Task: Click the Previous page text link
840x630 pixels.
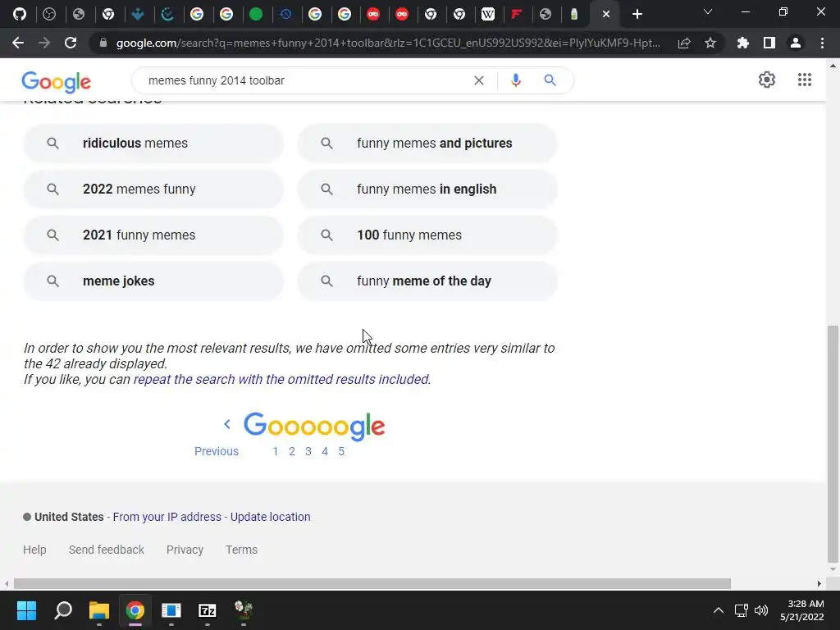Action: (217, 452)
